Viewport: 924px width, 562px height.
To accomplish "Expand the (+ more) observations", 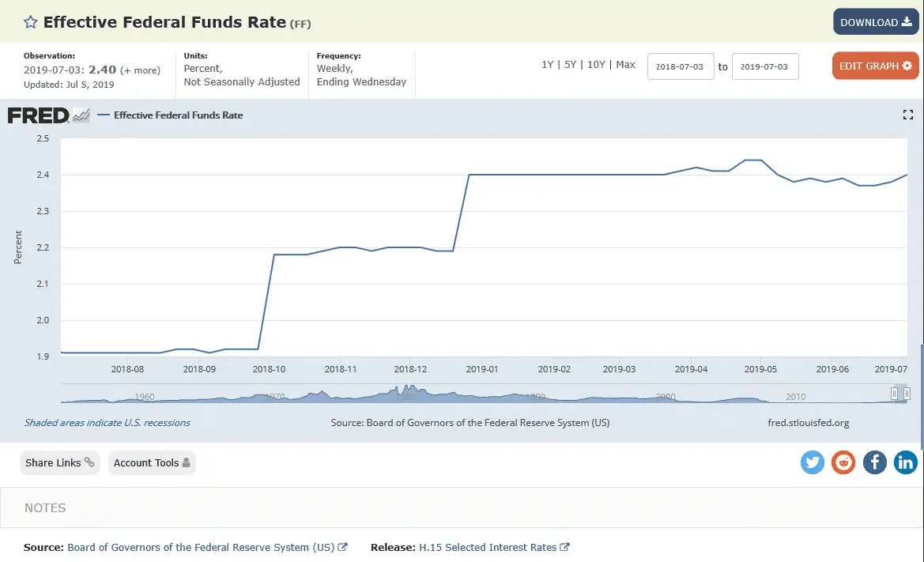I will [x=140, y=70].
